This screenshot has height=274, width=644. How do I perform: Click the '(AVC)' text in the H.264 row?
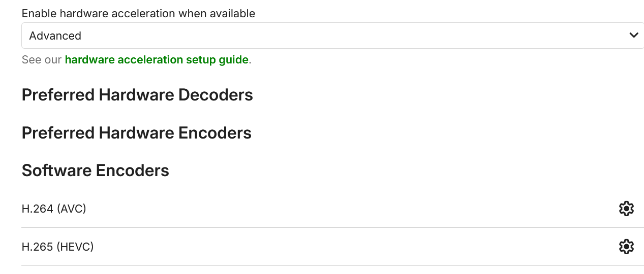tap(71, 209)
